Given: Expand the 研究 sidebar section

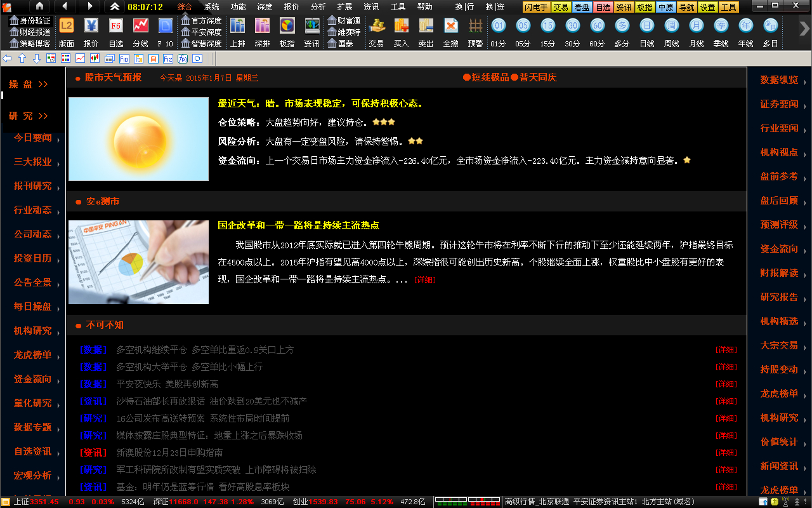Looking at the screenshot, I should [29, 116].
